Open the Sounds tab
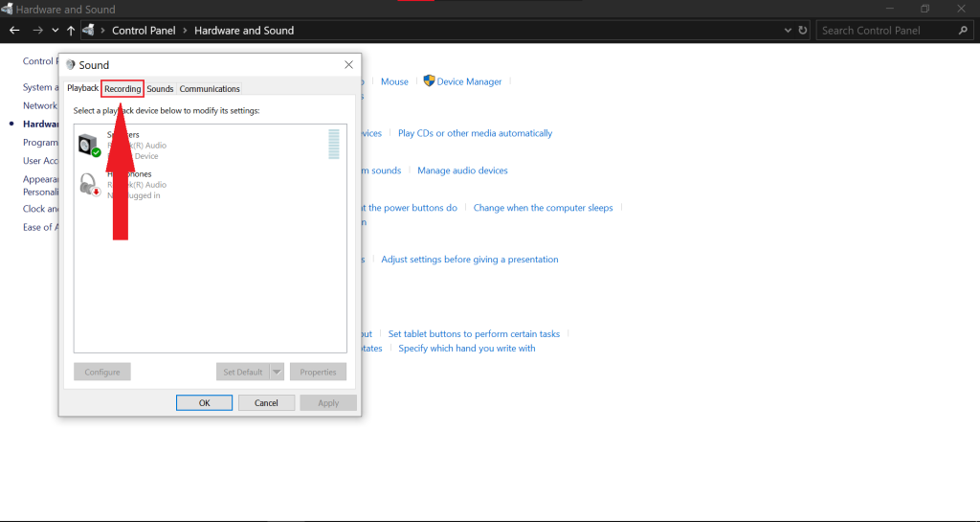Viewport: 980px width, 522px height. [x=160, y=89]
